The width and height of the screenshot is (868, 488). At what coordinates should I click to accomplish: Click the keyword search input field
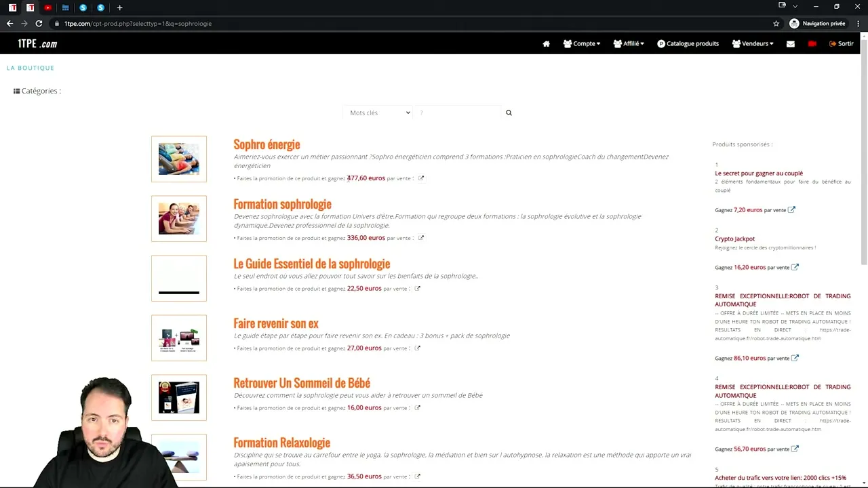click(458, 113)
